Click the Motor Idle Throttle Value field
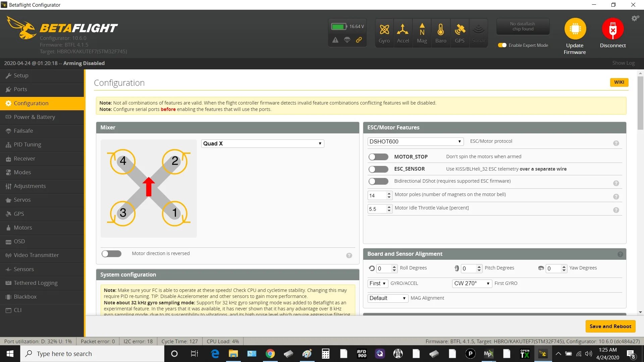Screen dimensions: 644x362 (x=376, y=209)
